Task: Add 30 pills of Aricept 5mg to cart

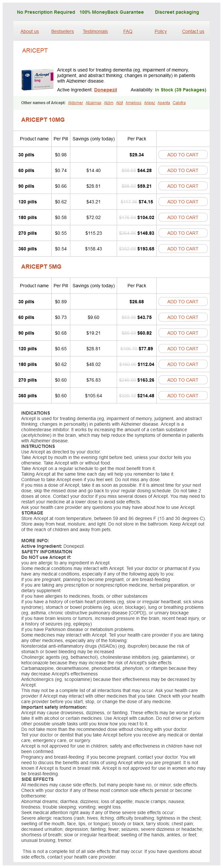Action: click(x=182, y=302)
